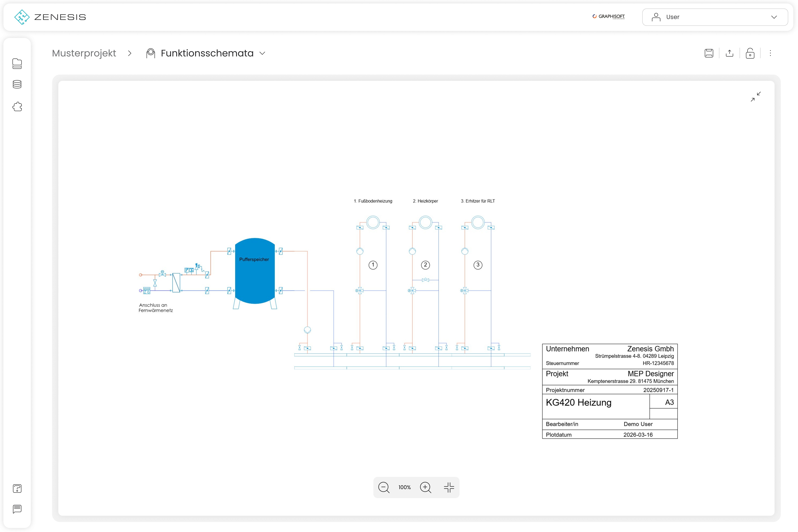Click the 'Demo User' editor name
The image size is (798, 532).
click(x=638, y=424)
